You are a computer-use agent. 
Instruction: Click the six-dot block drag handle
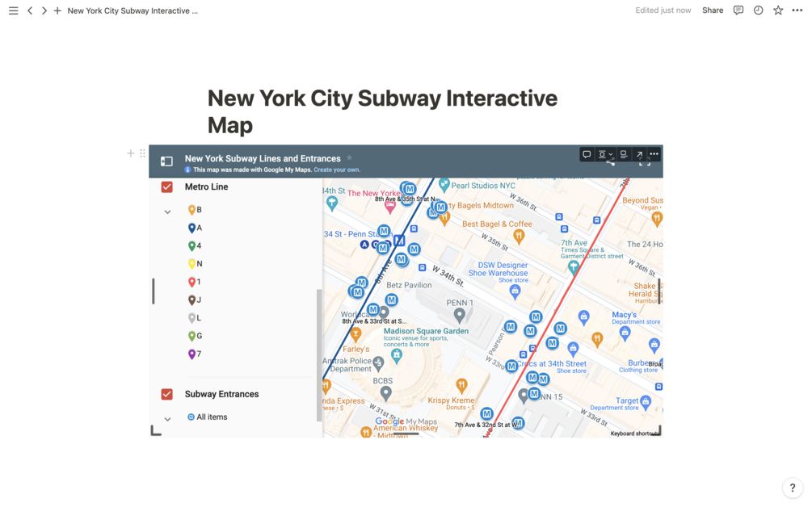(142, 153)
